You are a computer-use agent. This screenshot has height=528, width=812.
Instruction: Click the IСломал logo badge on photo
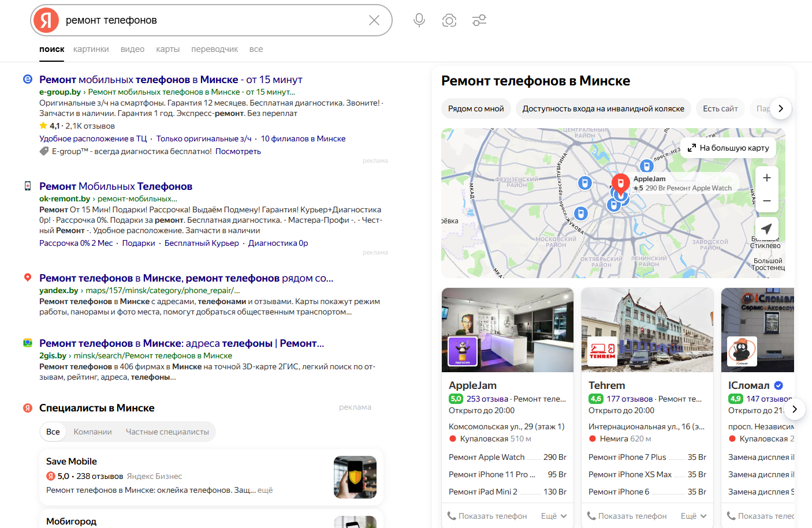[x=742, y=351]
